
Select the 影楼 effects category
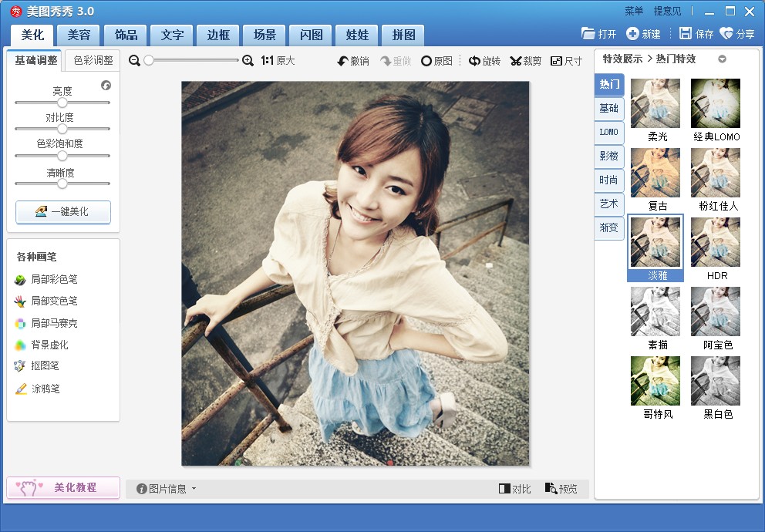pyautogui.click(x=609, y=156)
